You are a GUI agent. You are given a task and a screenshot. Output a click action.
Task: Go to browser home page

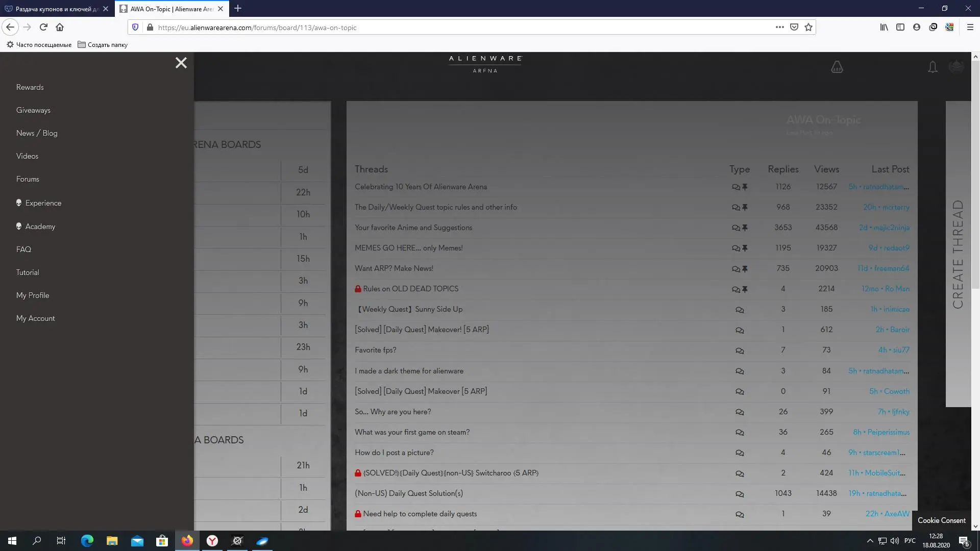[x=60, y=27]
